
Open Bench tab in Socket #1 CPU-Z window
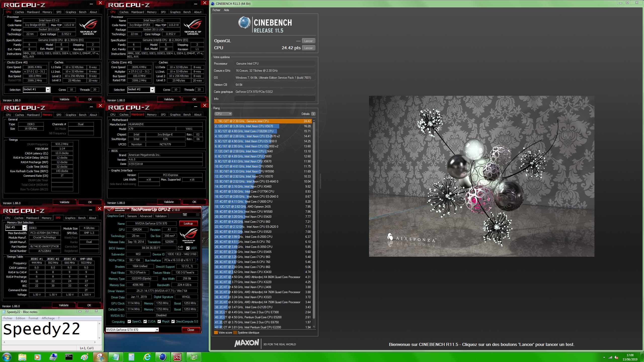(83, 12)
